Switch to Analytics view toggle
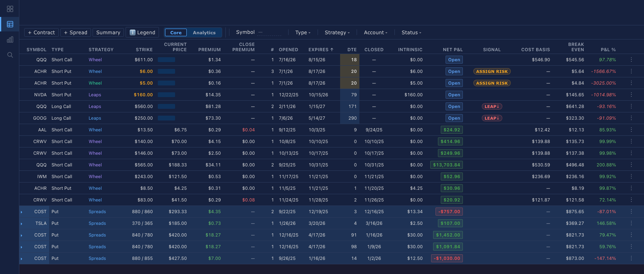Viewport: 644px width, 274px height. click(204, 33)
